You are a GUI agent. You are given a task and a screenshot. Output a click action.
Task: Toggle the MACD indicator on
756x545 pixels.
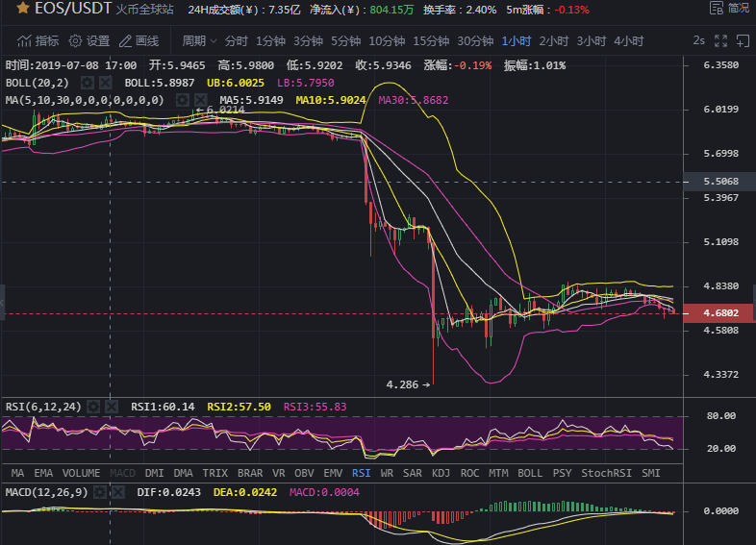click(x=122, y=473)
